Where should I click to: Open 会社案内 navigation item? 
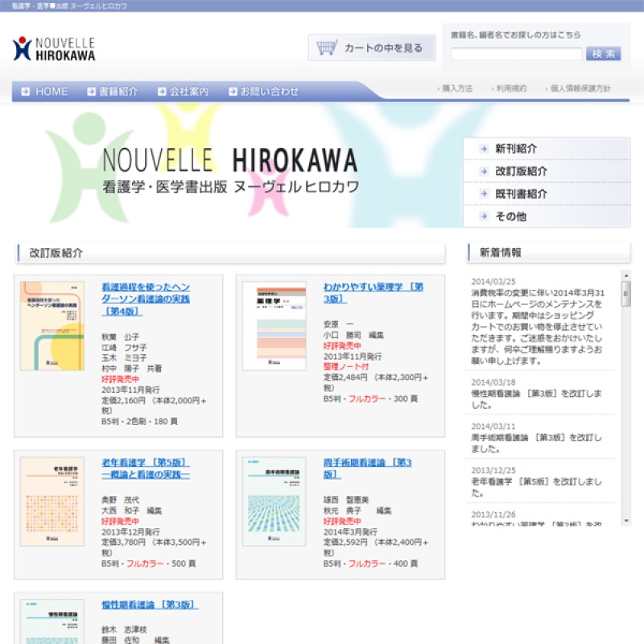click(184, 91)
